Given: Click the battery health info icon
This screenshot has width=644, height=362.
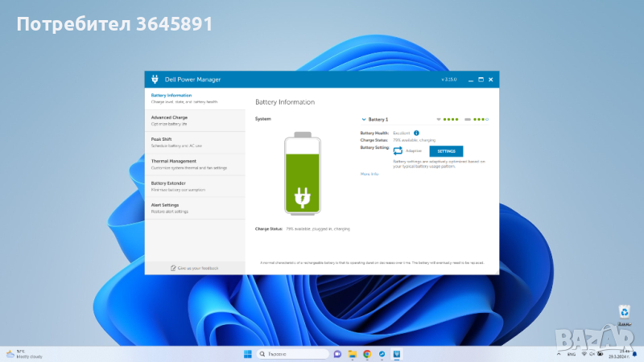Looking at the screenshot, I should coord(416,132).
